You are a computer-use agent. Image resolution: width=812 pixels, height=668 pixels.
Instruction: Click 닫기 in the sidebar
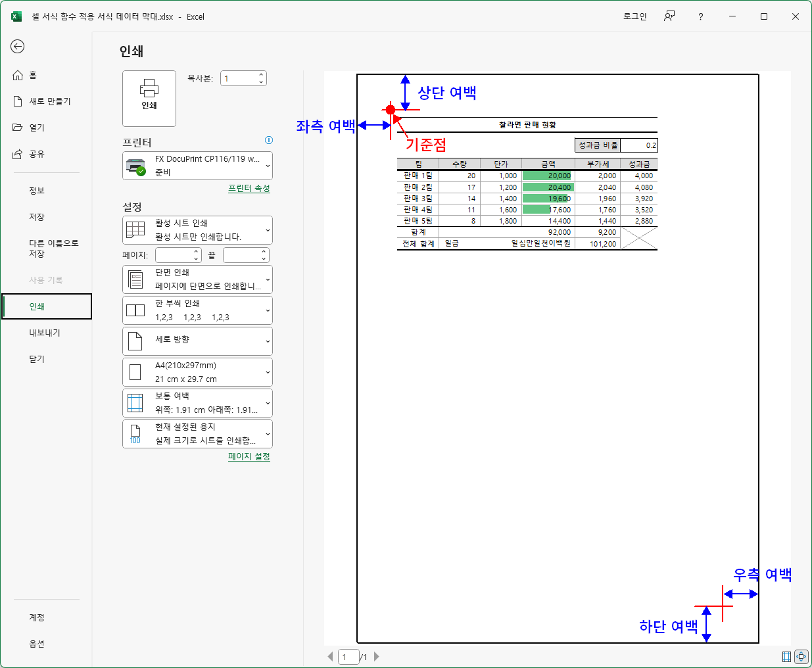(x=37, y=359)
